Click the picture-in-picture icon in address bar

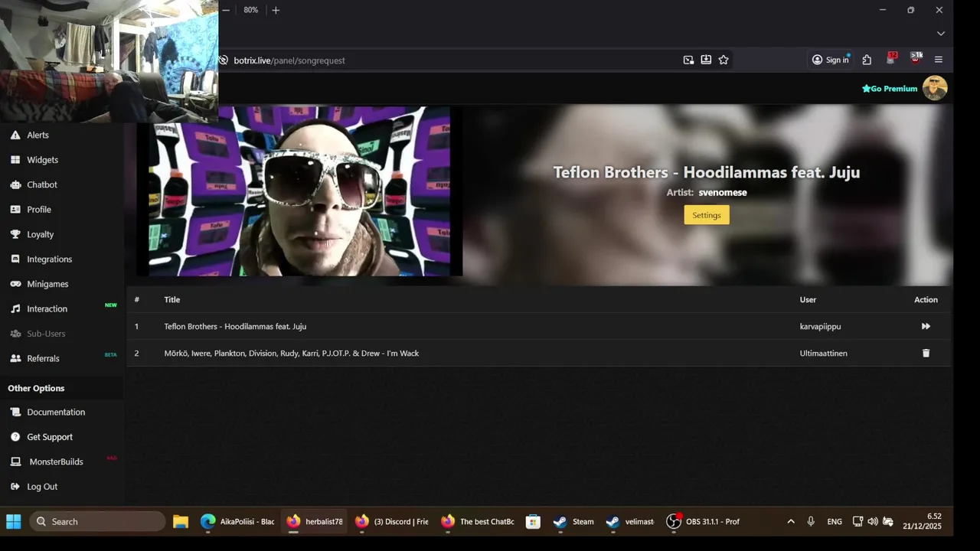[x=688, y=60]
